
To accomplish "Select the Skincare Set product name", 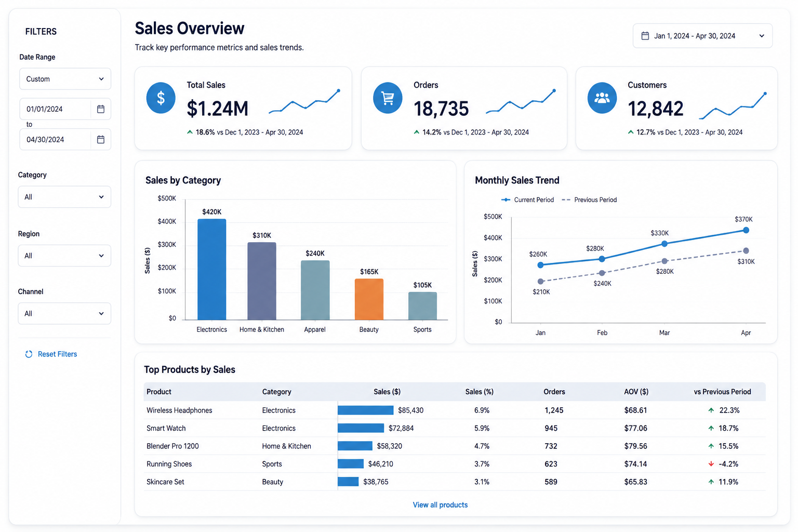I will (165, 482).
